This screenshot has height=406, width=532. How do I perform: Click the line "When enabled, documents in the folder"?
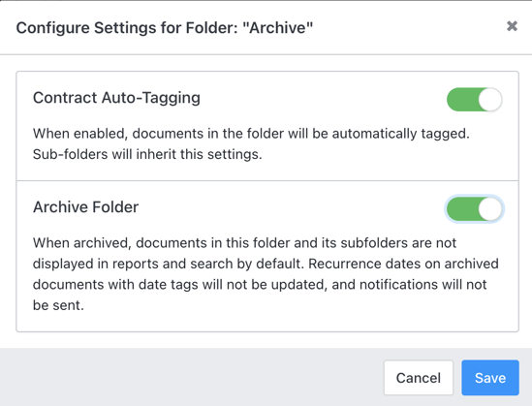coord(251,134)
